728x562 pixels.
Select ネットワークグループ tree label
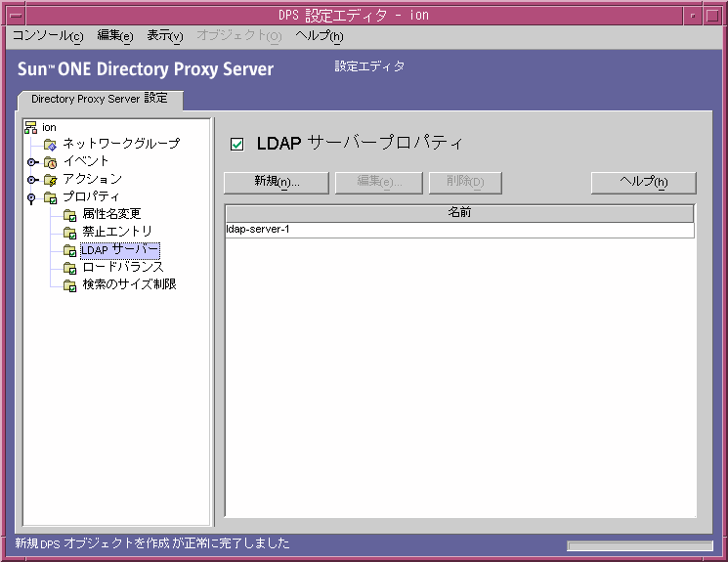coord(121,144)
